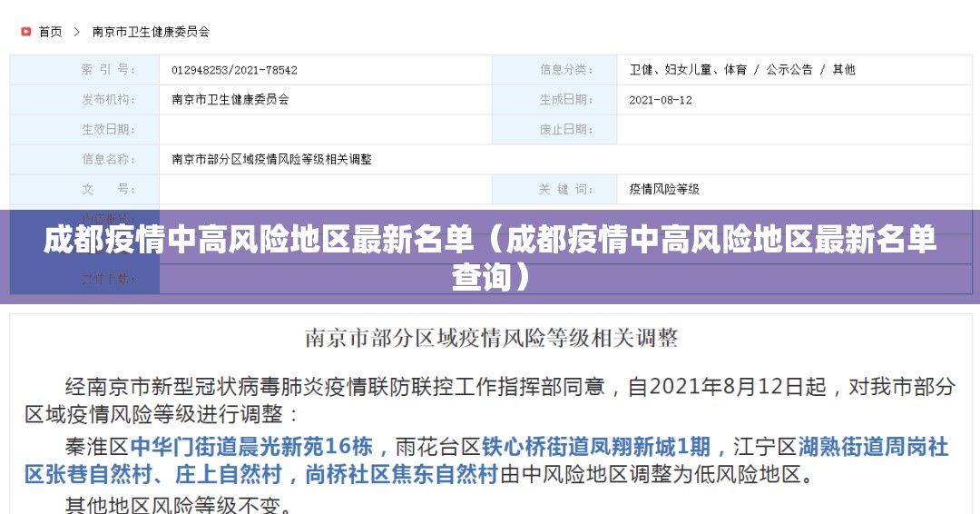Click blue text 铁心桥街道凤翔新城1期
Image resolution: width=980 pixels, height=514 pixels.
[x=595, y=447]
